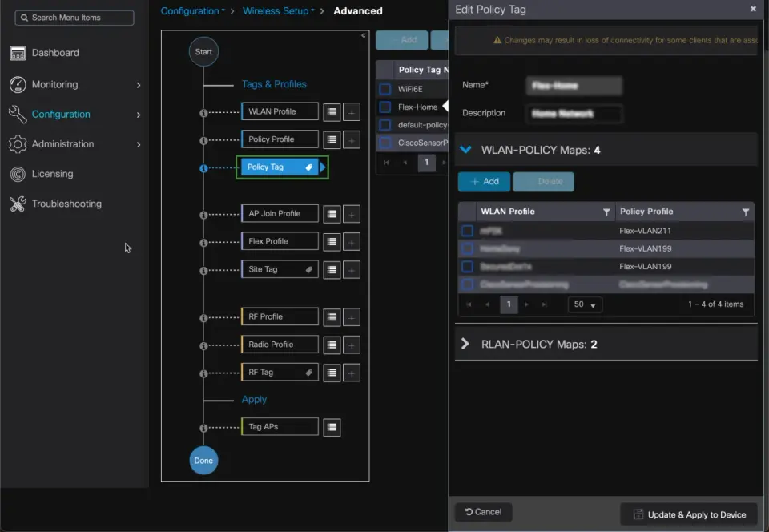Open the Flex Profile list icon
Viewport: 769px width, 532px height.
(x=332, y=242)
